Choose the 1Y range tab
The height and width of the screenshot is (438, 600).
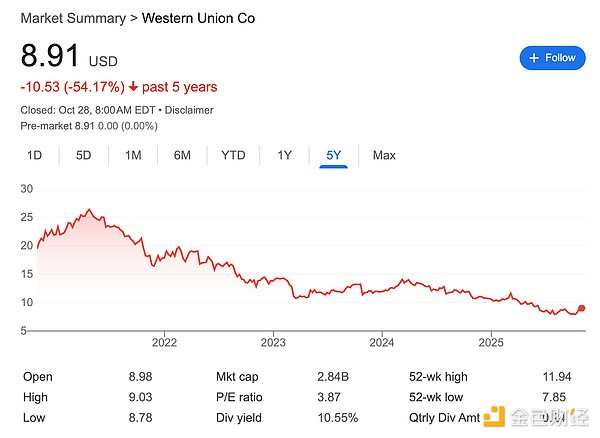click(x=284, y=155)
